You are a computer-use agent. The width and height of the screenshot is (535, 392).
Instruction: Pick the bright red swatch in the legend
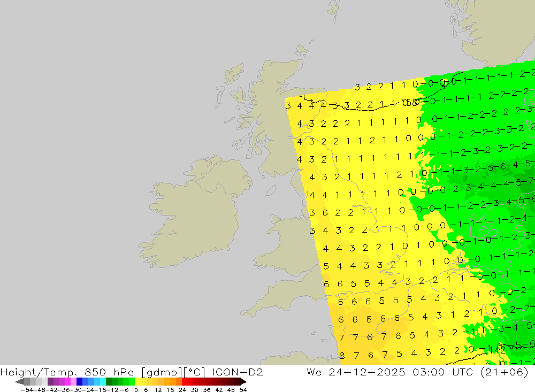(x=185, y=382)
